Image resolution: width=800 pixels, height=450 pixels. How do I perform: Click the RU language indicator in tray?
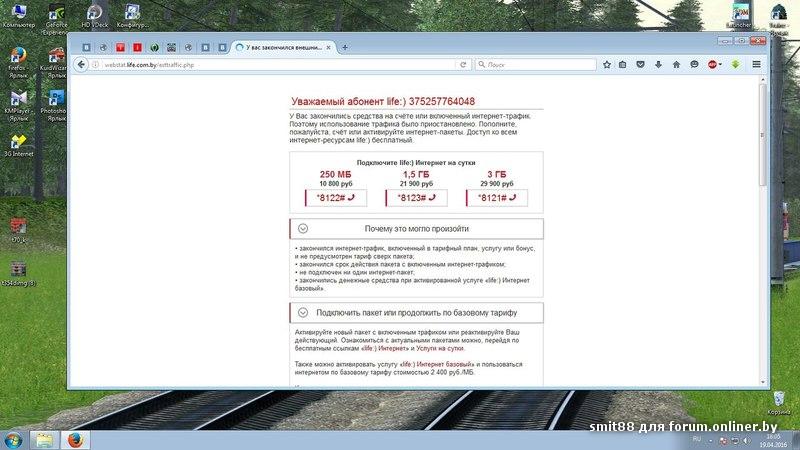pyautogui.click(x=697, y=440)
